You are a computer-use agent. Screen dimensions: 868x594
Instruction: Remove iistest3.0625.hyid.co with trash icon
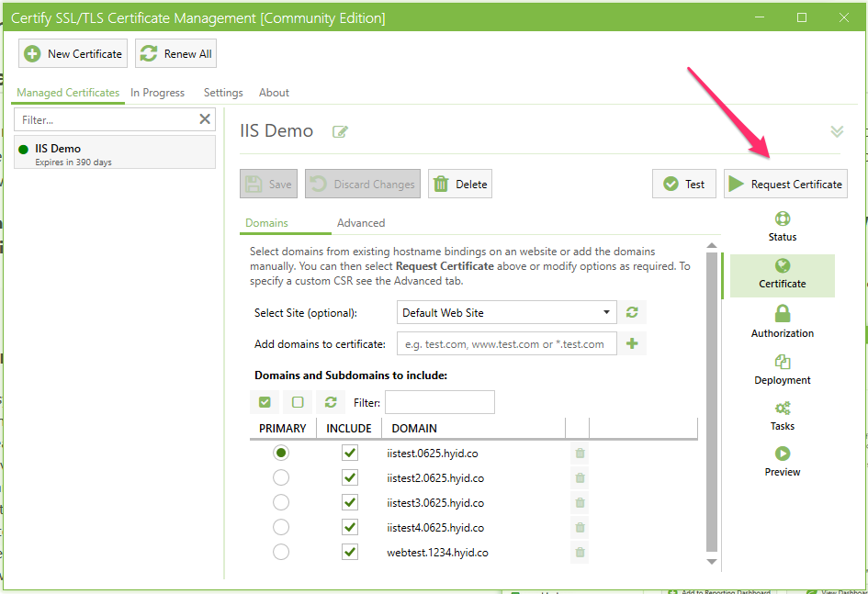pyautogui.click(x=580, y=502)
